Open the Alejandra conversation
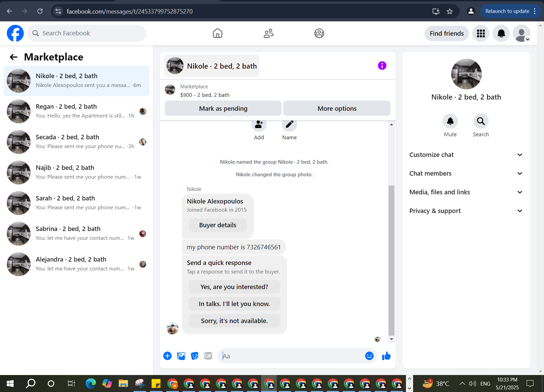Viewport: 544px width, 392px height. (76, 264)
